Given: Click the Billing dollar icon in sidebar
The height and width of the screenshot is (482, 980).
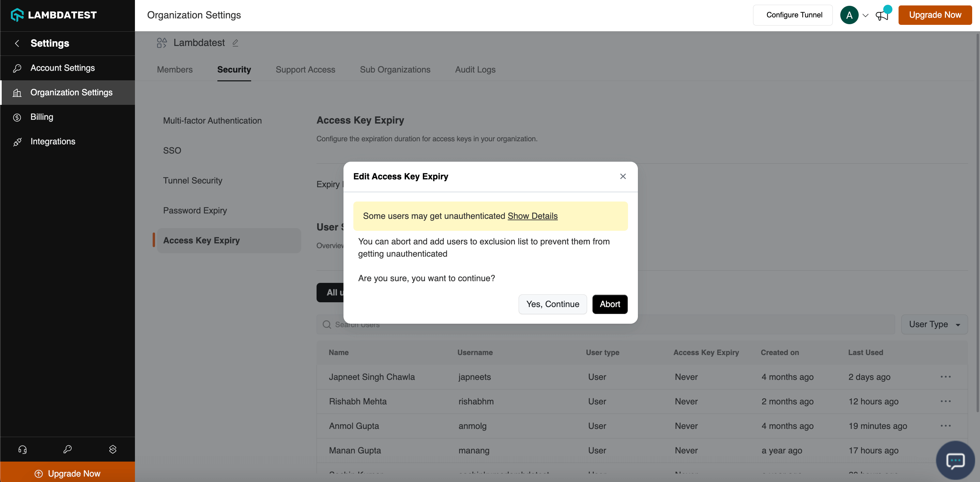Looking at the screenshot, I should [x=17, y=117].
